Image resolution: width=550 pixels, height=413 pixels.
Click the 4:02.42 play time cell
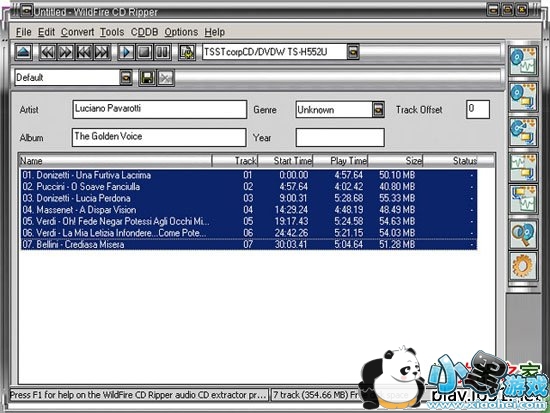[348, 187]
